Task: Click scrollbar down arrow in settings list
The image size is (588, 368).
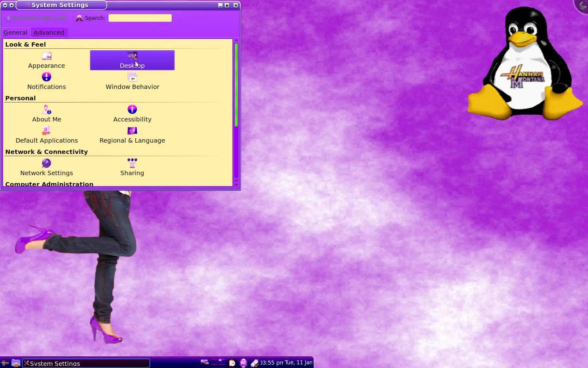Action: (236, 185)
